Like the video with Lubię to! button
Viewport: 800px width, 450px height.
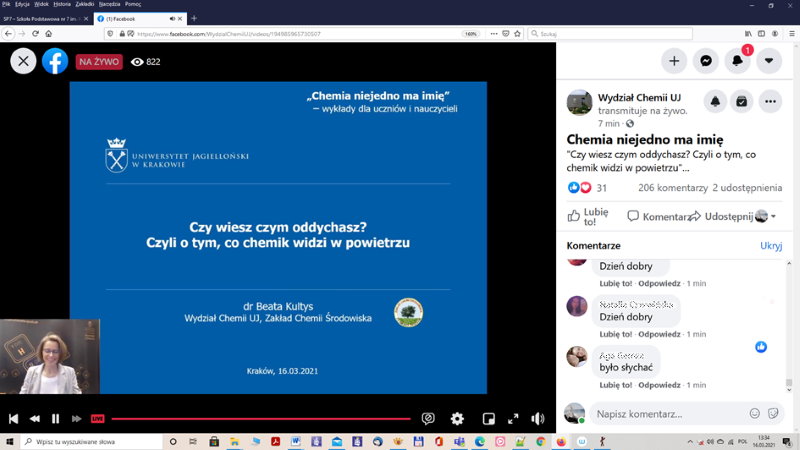588,216
